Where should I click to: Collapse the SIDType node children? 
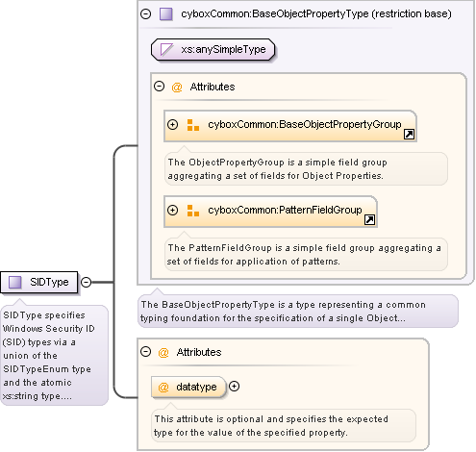click(86, 282)
